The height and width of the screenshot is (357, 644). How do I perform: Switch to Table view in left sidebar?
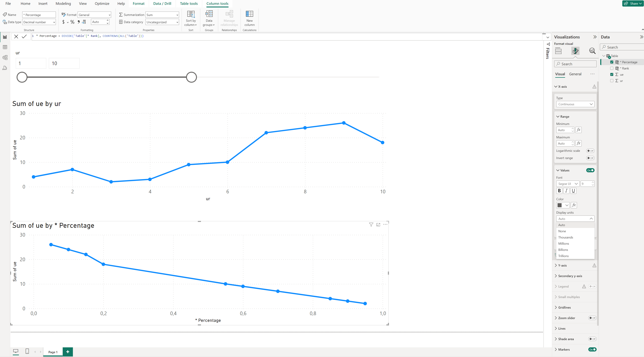pos(5,47)
